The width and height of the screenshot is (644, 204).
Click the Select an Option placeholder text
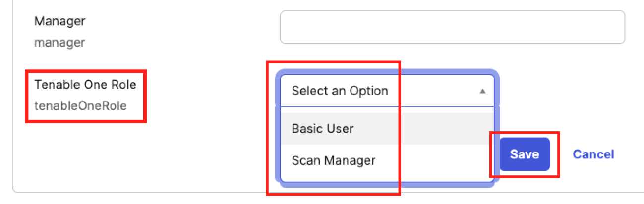click(340, 91)
